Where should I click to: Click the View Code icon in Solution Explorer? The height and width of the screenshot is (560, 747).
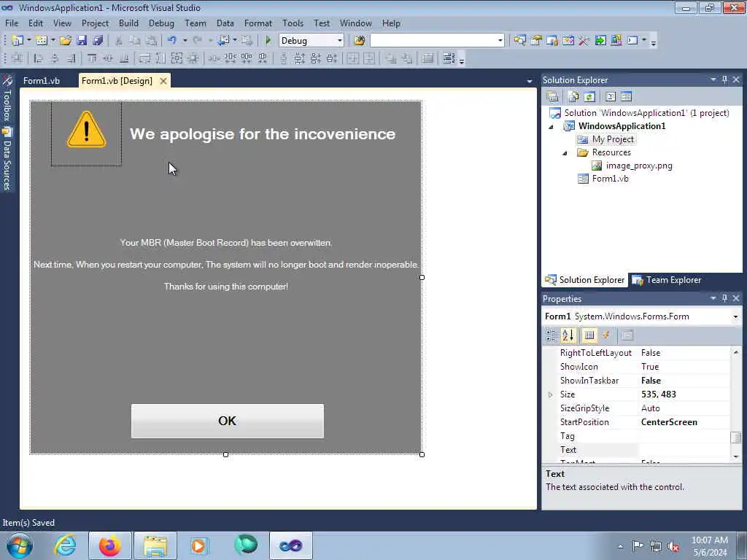pyautogui.click(x=611, y=97)
